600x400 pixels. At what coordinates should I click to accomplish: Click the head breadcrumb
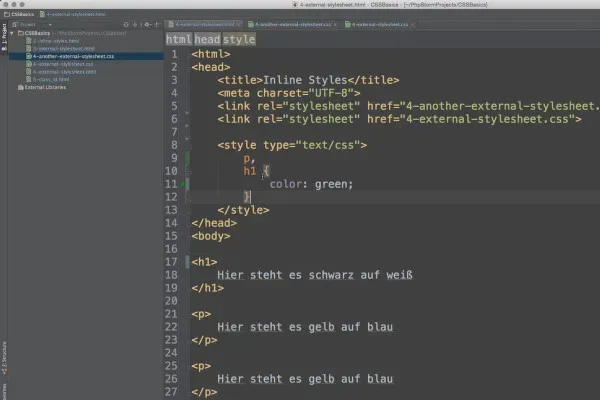click(207, 39)
